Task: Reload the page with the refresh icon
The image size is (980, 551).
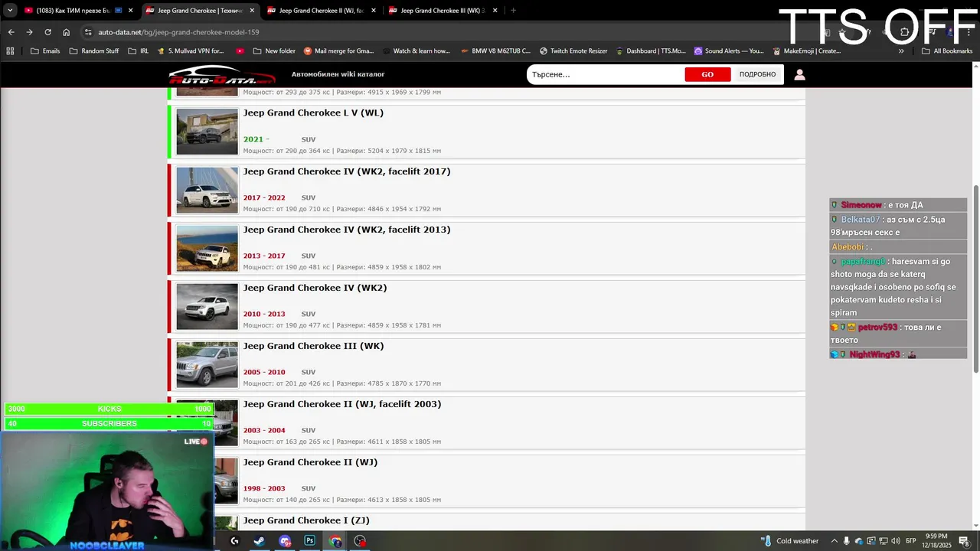Action: [x=47, y=32]
